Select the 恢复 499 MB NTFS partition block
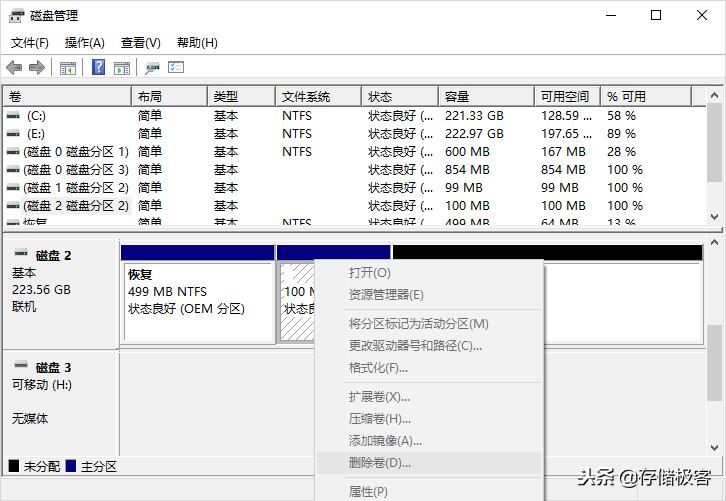726x501 pixels. [x=198, y=302]
